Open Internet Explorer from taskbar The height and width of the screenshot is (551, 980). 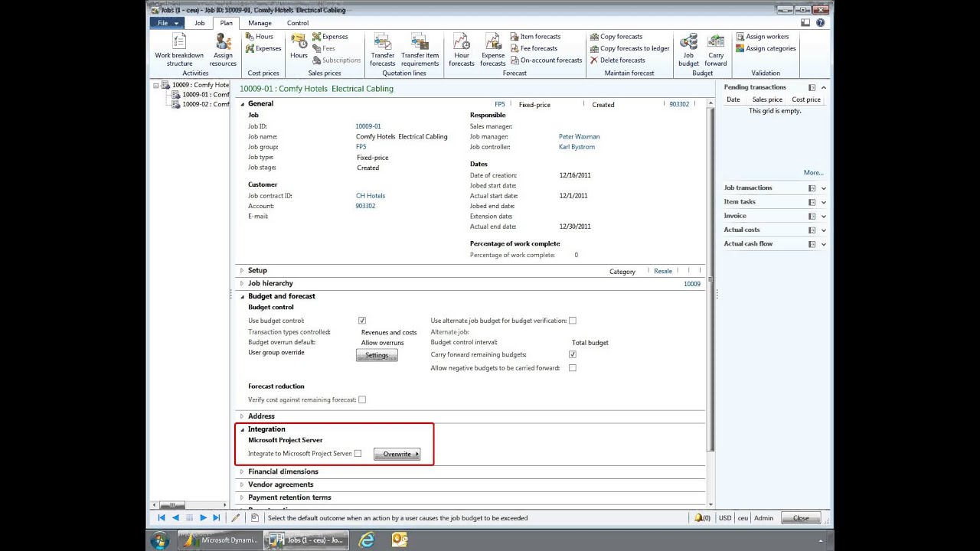(x=366, y=540)
